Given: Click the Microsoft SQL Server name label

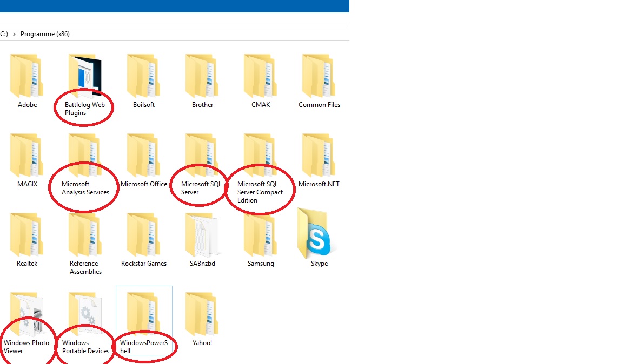Looking at the screenshot, I should 201,188.
